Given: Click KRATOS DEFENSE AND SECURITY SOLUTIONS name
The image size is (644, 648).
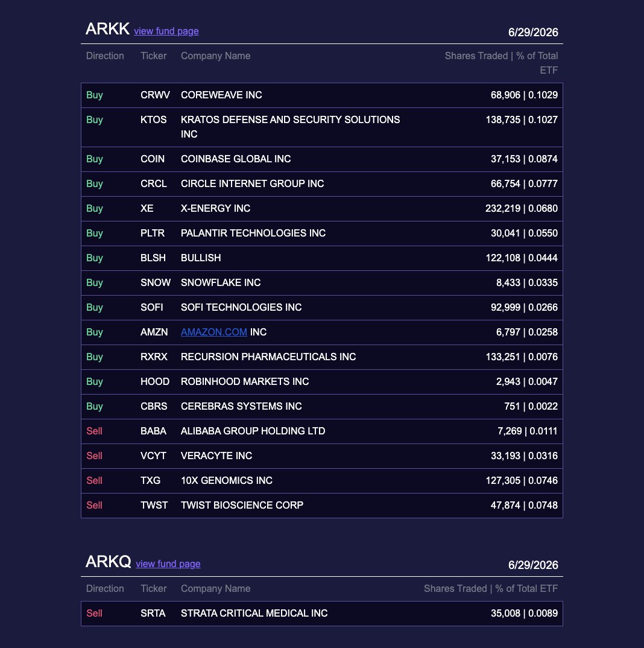Looking at the screenshot, I should point(291,127).
